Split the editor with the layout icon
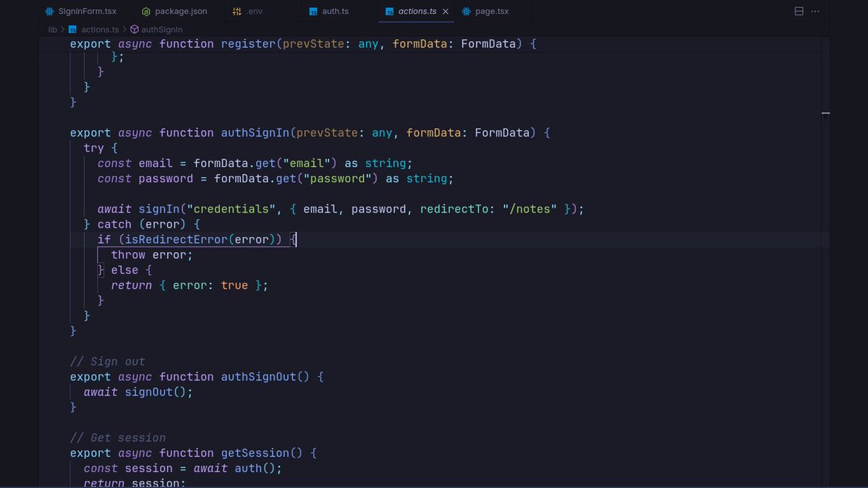Image resolution: width=868 pixels, height=488 pixels. coord(799,12)
